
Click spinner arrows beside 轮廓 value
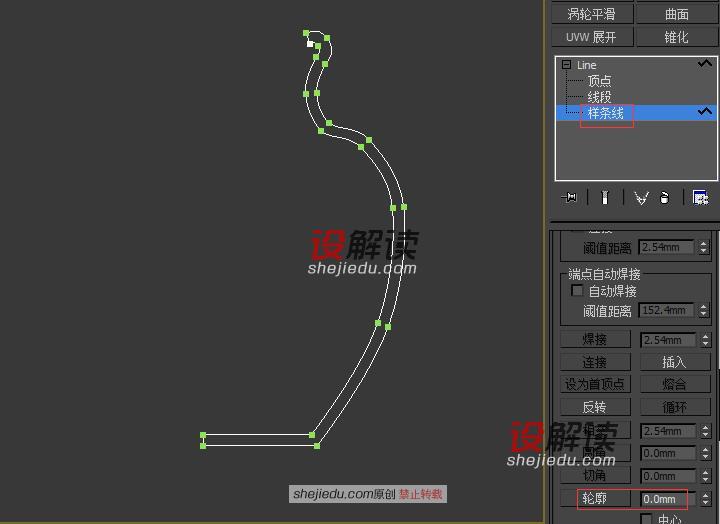704,498
